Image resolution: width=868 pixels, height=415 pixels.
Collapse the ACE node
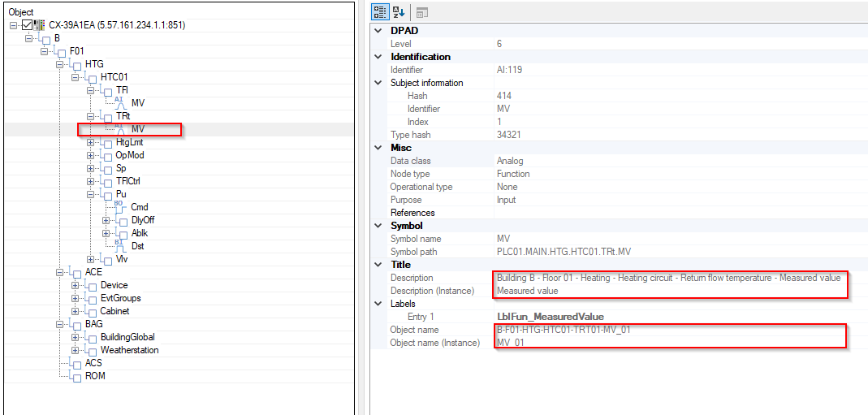[x=60, y=272]
